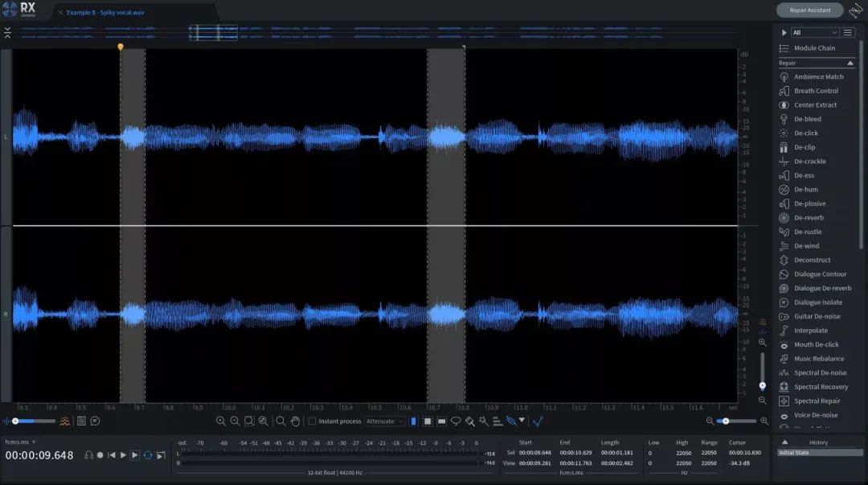Open the Attenuate mode dropdown
Viewport: 868px width, 485px height.
pos(384,421)
